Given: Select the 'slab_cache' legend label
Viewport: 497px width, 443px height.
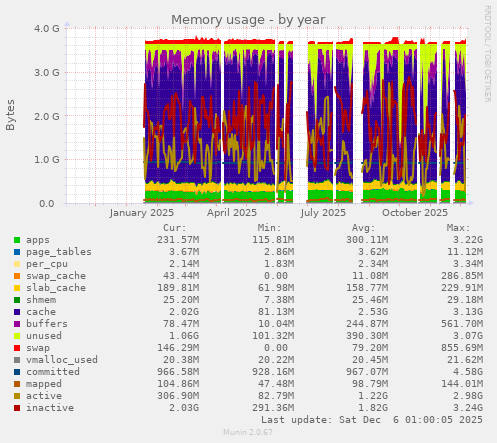Looking at the screenshot, I should [x=56, y=288].
